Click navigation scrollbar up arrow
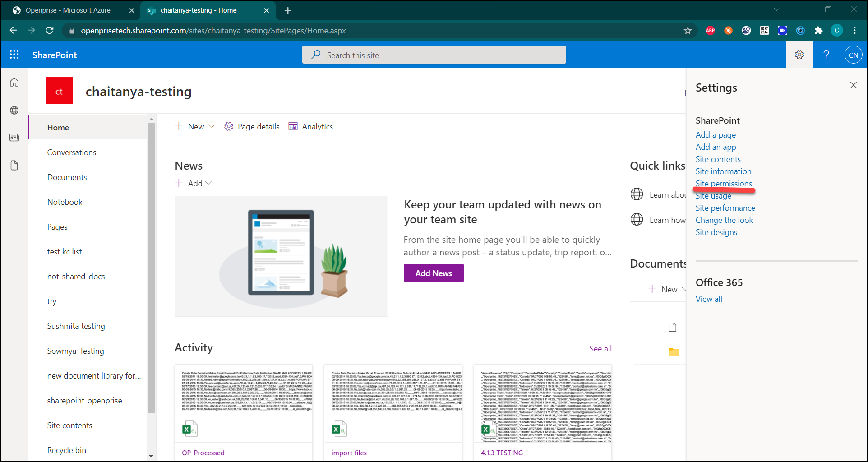Screen dimensions: 868x462 pos(151,119)
